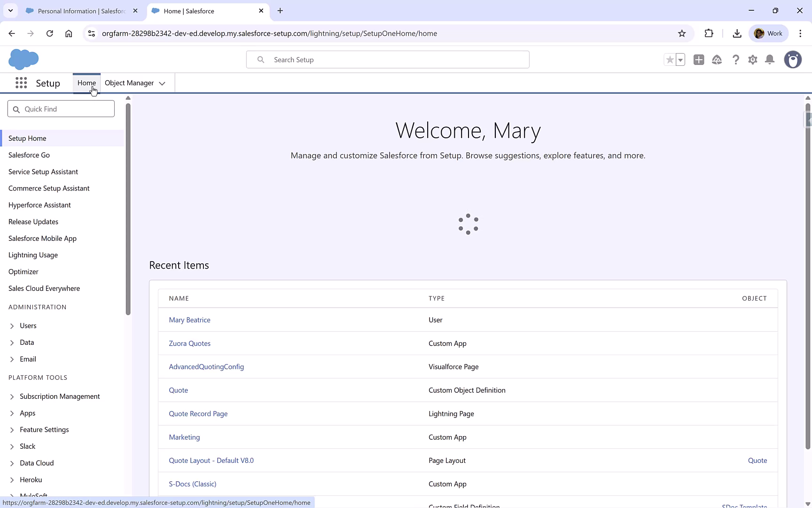Viewport: 812px width, 508px height.
Task: Open Salesforce Help with the question mark icon
Action: coord(736,60)
